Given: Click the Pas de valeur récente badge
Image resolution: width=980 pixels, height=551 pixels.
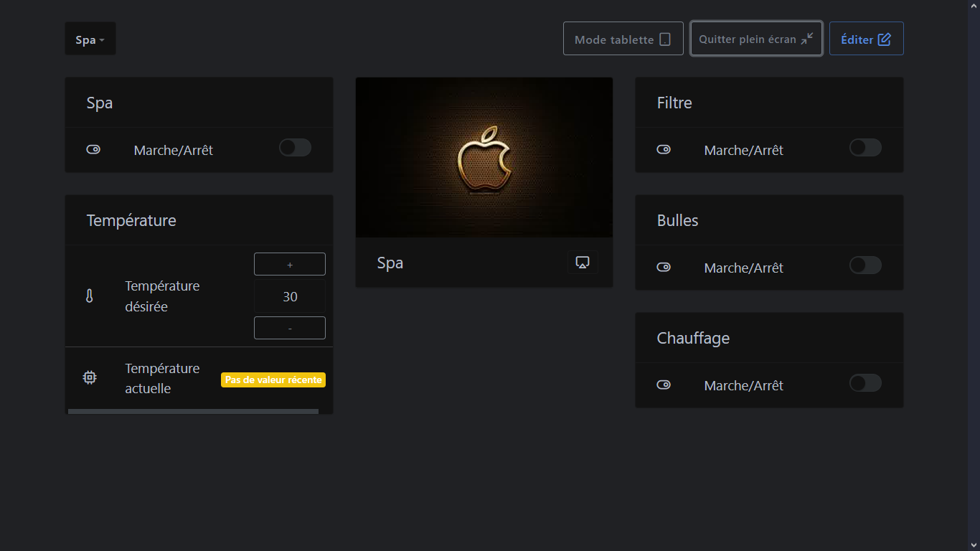Looking at the screenshot, I should [273, 380].
